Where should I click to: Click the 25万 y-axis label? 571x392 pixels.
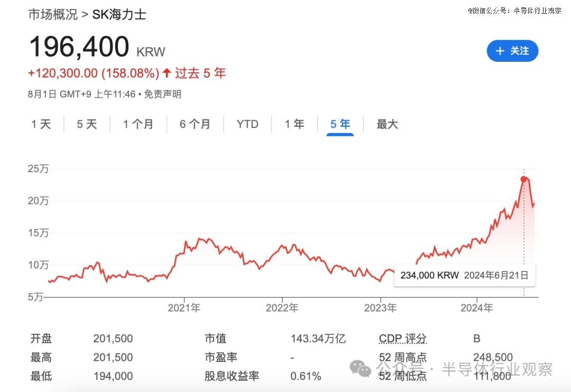pyautogui.click(x=38, y=169)
